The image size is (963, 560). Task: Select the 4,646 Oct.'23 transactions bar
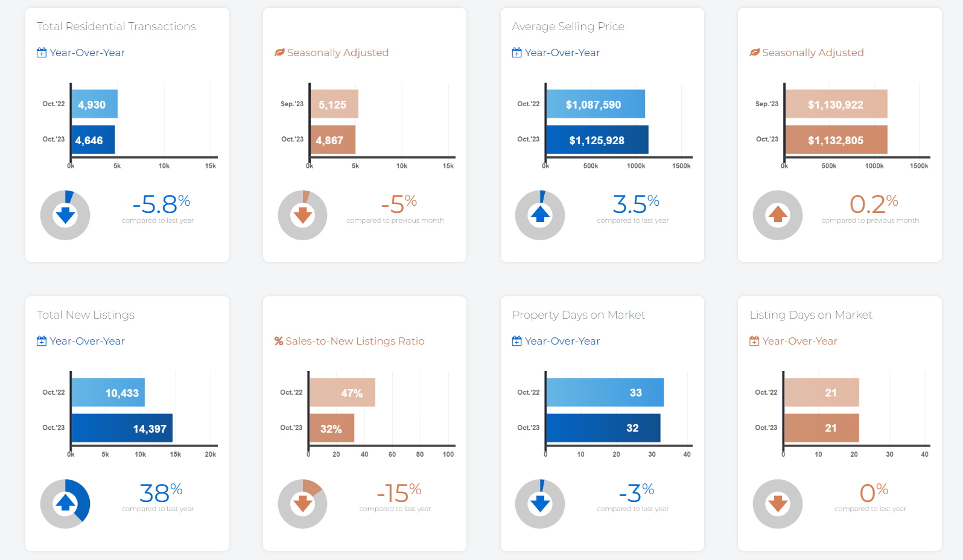[93, 140]
